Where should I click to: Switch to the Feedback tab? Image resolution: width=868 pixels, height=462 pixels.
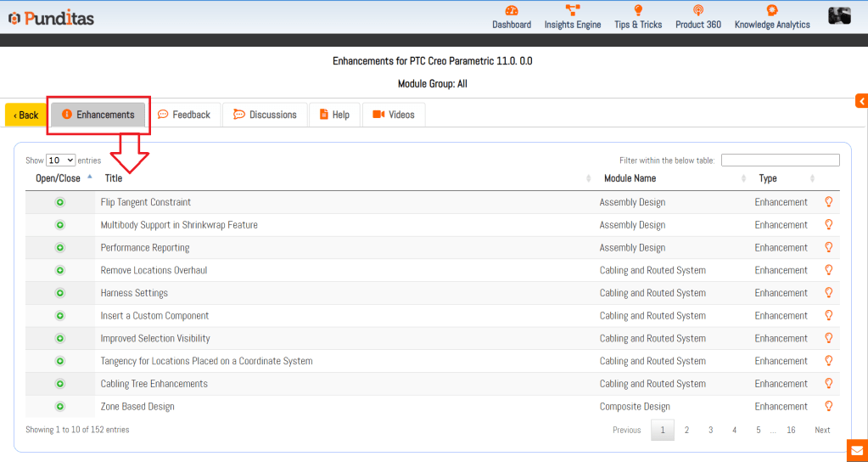(184, 115)
